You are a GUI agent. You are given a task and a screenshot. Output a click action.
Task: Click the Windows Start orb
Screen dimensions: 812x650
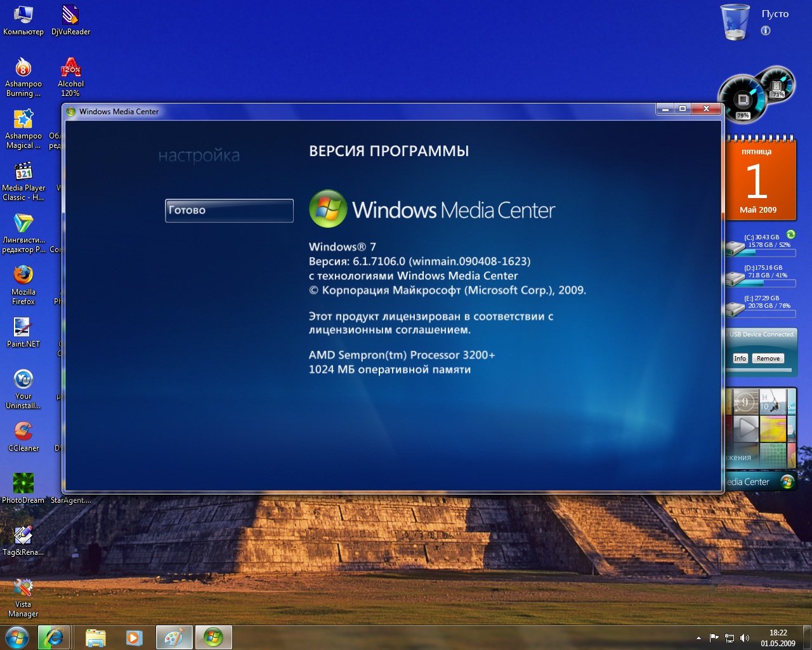[x=16, y=637]
